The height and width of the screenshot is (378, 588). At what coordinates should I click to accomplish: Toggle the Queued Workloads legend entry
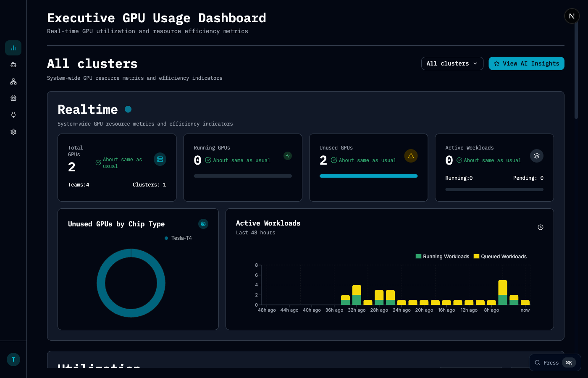[500, 256]
